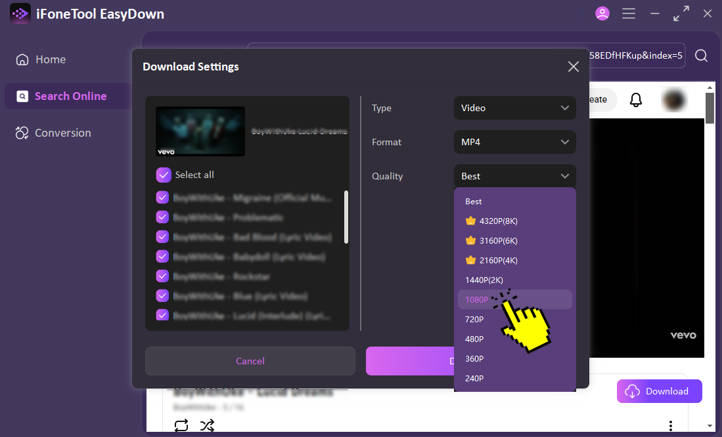Open Search Online in the sidebar

pyautogui.click(x=68, y=96)
